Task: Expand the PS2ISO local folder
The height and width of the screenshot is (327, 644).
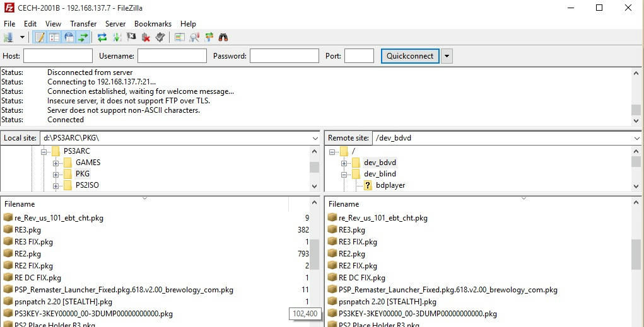Action: [x=56, y=186]
